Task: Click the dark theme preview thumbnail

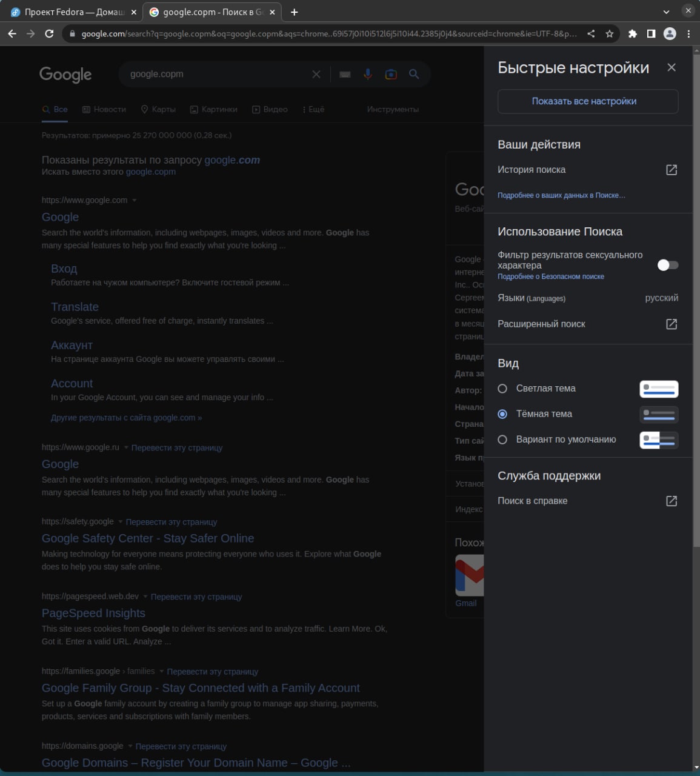Action: pos(659,414)
